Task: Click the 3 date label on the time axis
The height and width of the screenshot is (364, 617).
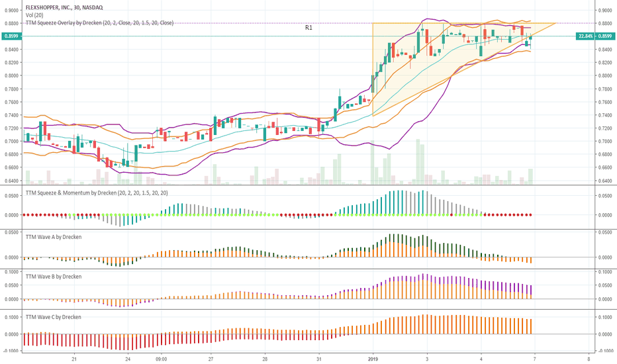Action: 427,359
